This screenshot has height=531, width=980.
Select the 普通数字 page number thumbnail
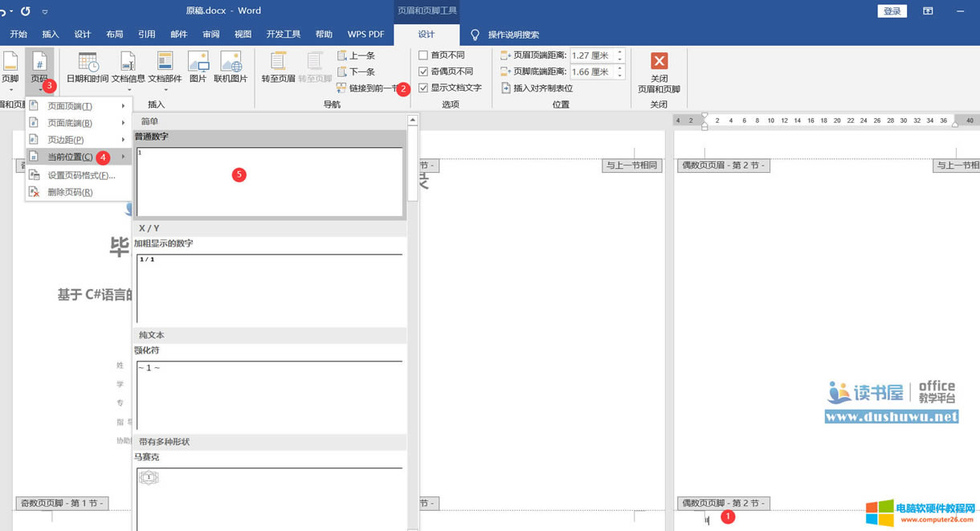point(270,182)
